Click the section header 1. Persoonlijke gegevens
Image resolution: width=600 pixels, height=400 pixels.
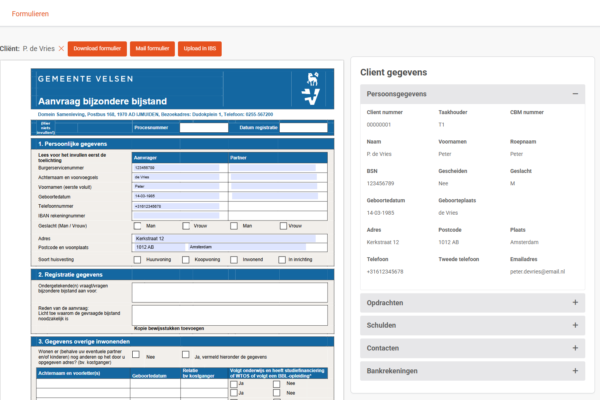tap(183, 144)
